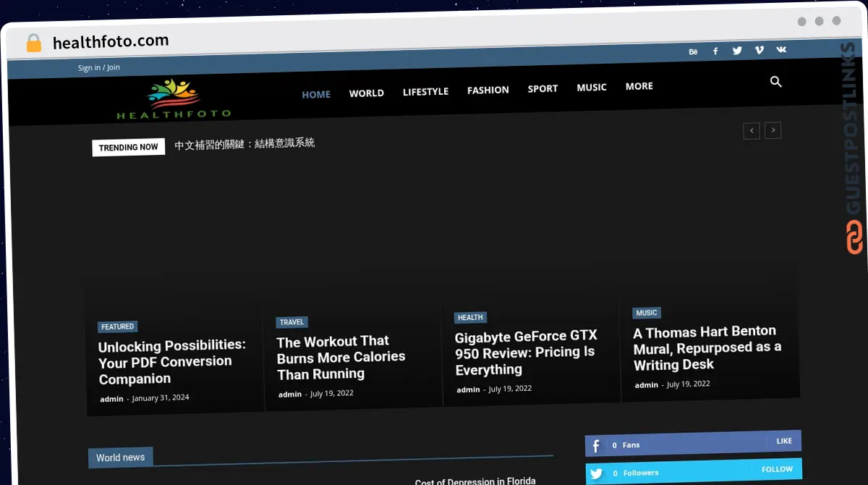Show previous trending story arrow
Screen dimensions: 868x485
click(752, 131)
